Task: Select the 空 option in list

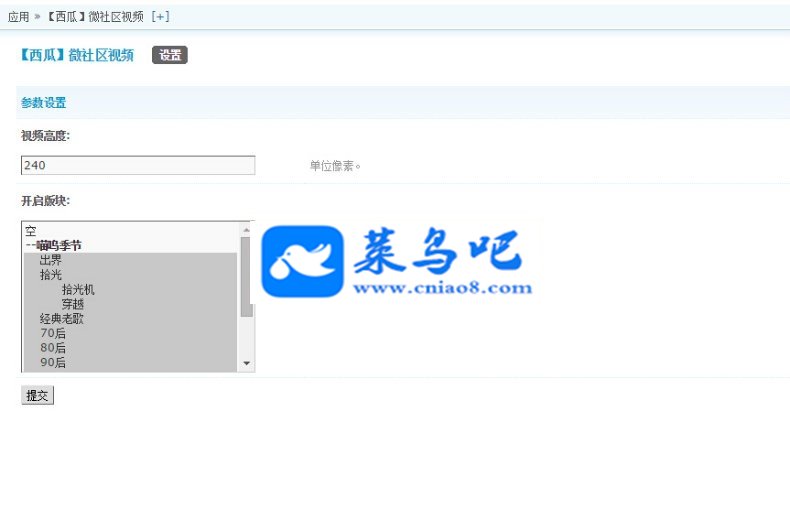Action: tap(130, 231)
